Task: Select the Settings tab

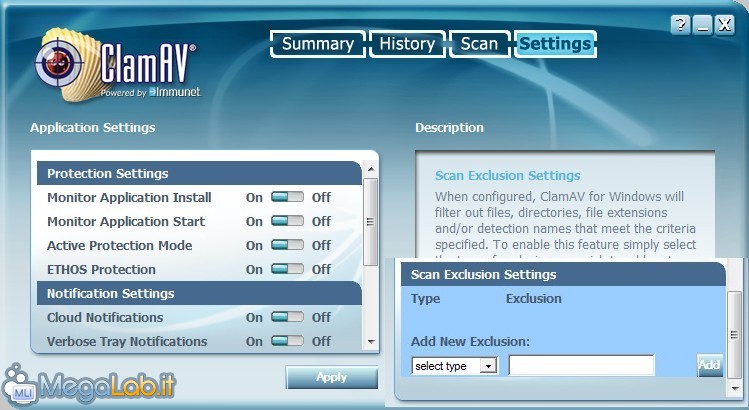Action: tap(555, 44)
